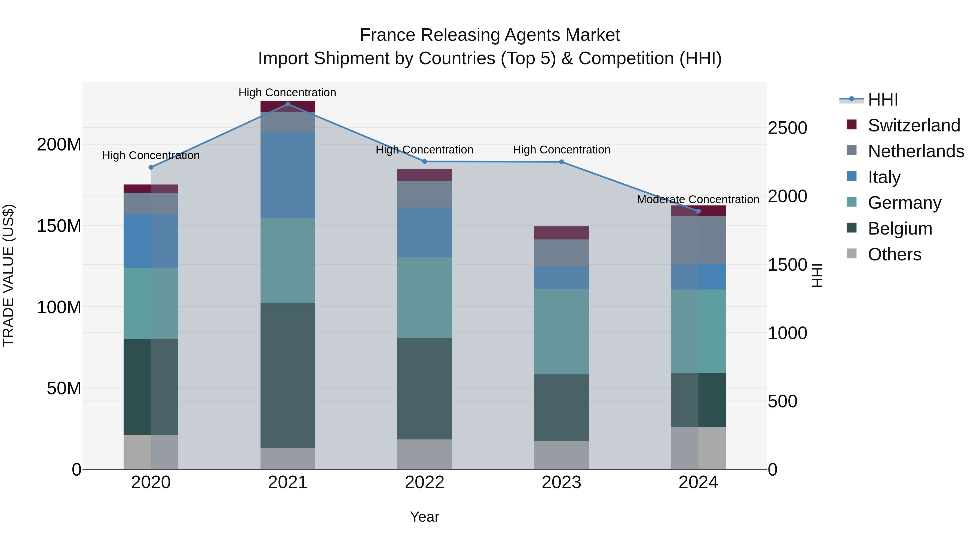Click 'Moderate Concentration' annotation for 2024
980x551 pixels.
pyautogui.click(x=698, y=200)
